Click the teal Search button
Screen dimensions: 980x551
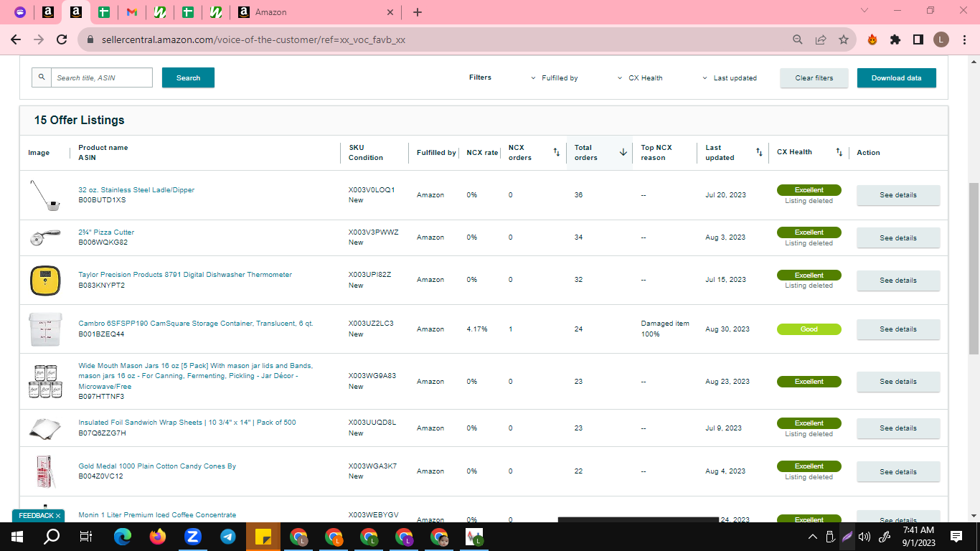click(x=188, y=77)
